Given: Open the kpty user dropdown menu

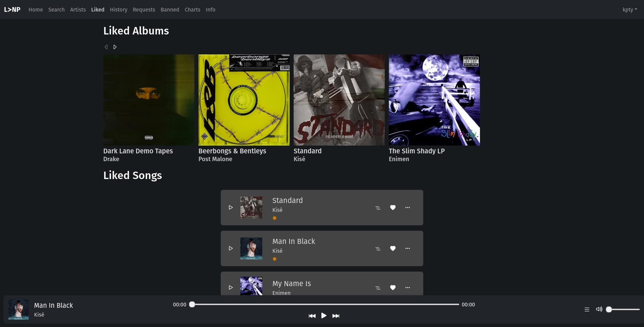Looking at the screenshot, I should coord(630,9).
